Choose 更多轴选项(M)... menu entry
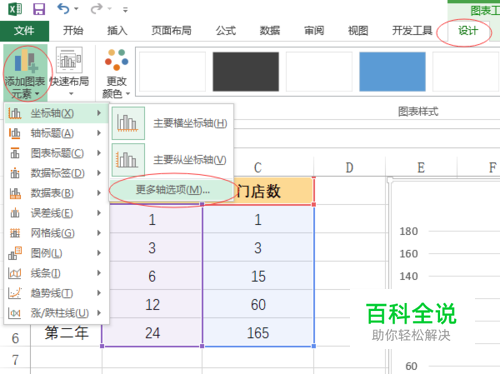The image size is (500, 374). tap(171, 190)
